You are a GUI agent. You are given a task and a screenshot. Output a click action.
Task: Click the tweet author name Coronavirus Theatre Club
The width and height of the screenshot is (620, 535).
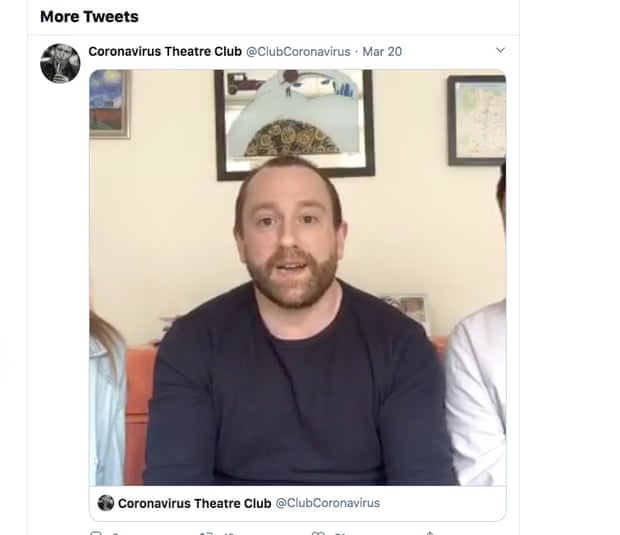click(x=165, y=51)
